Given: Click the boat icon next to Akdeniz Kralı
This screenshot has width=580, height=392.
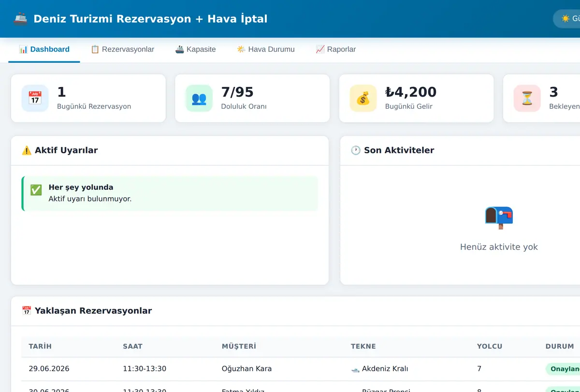Looking at the screenshot, I should pyautogui.click(x=355, y=369).
